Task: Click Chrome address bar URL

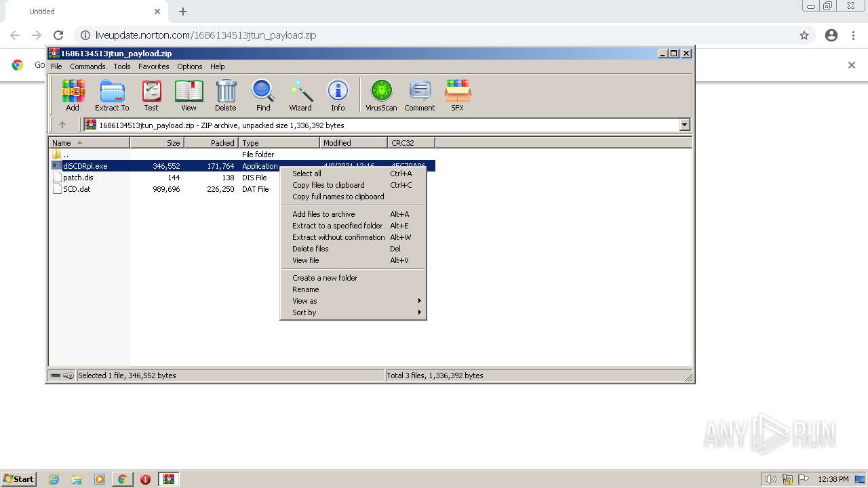Action: click(x=205, y=35)
